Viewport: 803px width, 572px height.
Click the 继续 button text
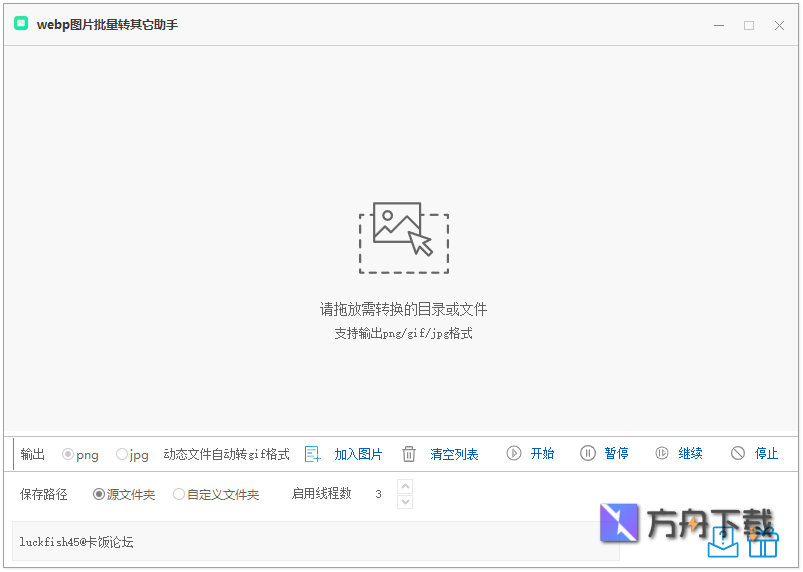tap(690, 453)
